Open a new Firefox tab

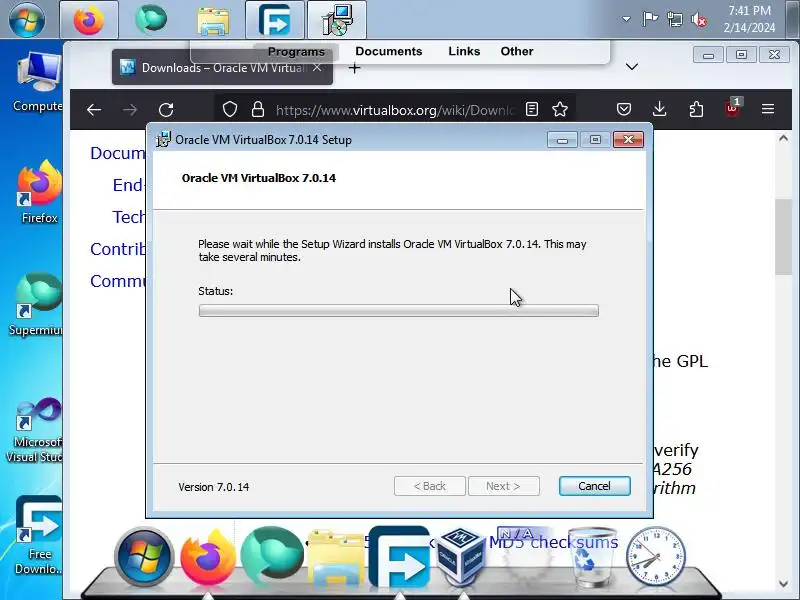tap(355, 67)
